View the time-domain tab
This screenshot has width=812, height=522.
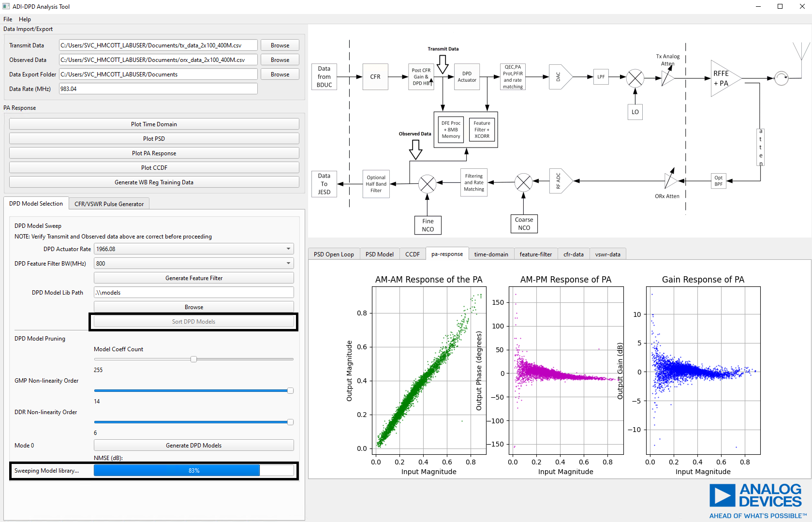(x=491, y=254)
